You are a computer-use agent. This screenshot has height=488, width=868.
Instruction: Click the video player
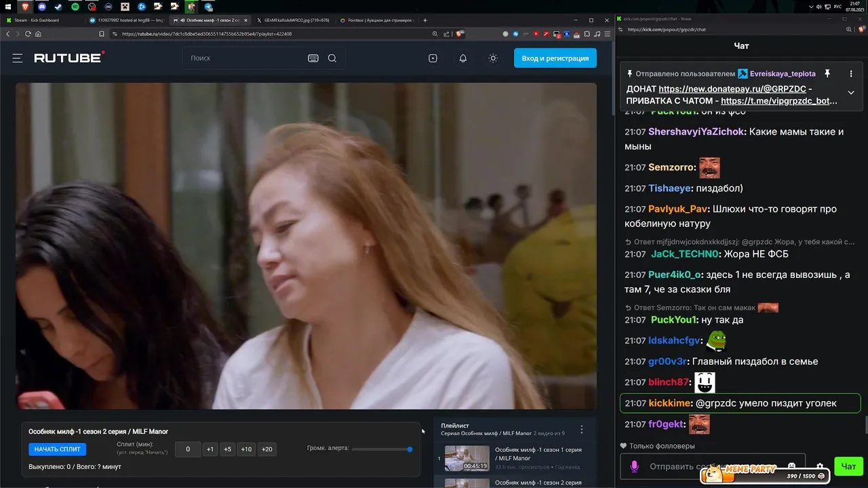click(306, 246)
